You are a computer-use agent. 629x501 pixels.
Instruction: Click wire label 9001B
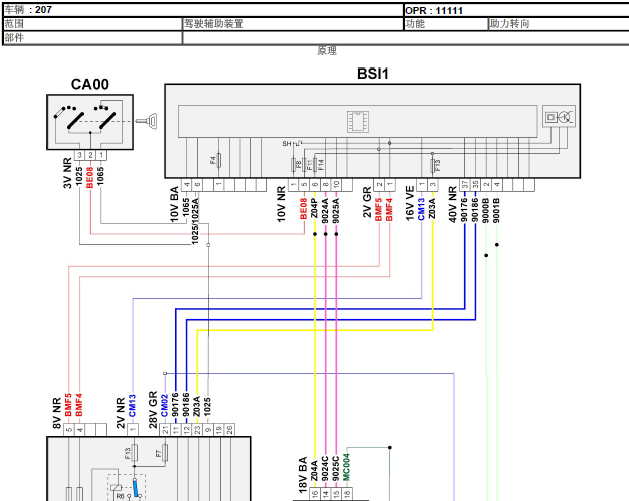pyautogui.click(x=497, y=210)
